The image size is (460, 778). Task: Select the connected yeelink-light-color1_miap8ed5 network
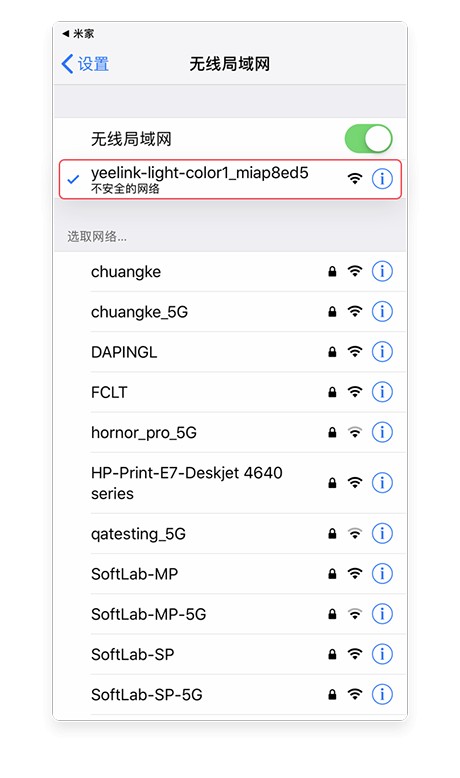[230, 179]
